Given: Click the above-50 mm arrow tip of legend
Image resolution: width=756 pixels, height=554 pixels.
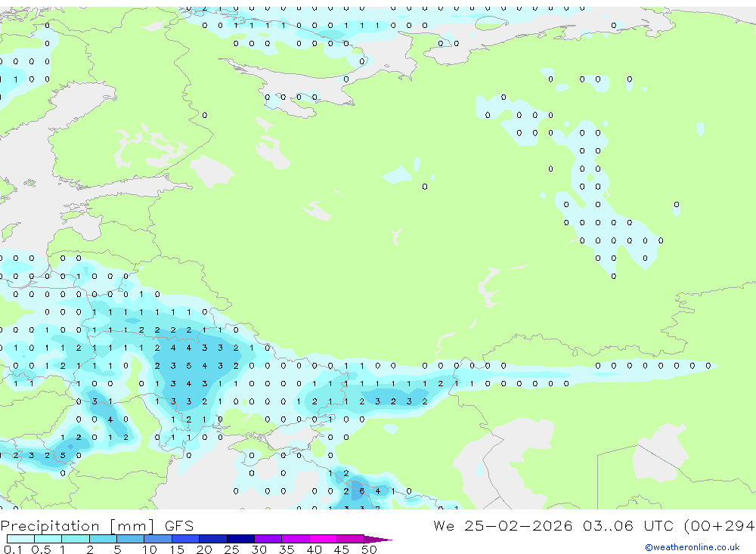Looking at the screenshot, I should coord(378,539).
